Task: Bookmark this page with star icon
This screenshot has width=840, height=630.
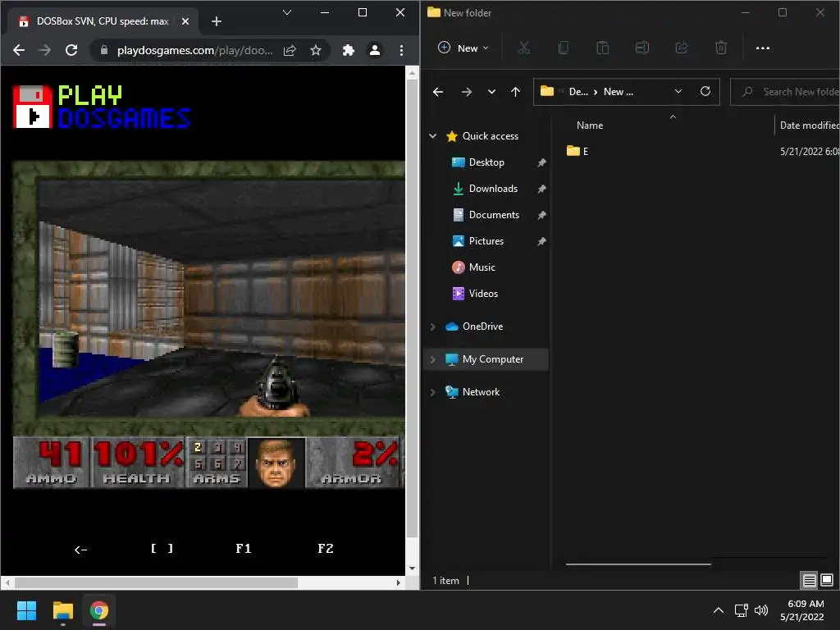Action: 316,50
